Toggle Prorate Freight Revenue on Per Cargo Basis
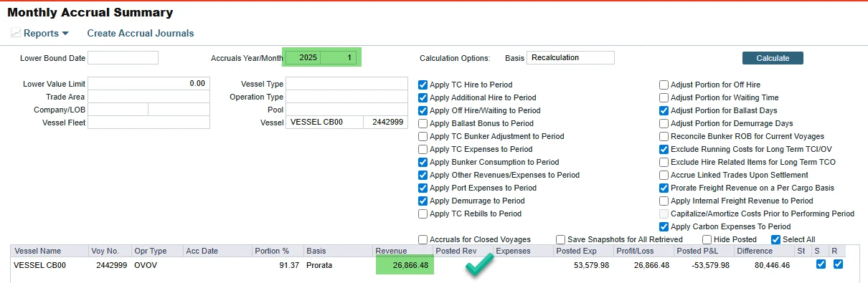Viewport: 868px width, 283px height. (x=664, y=188)
